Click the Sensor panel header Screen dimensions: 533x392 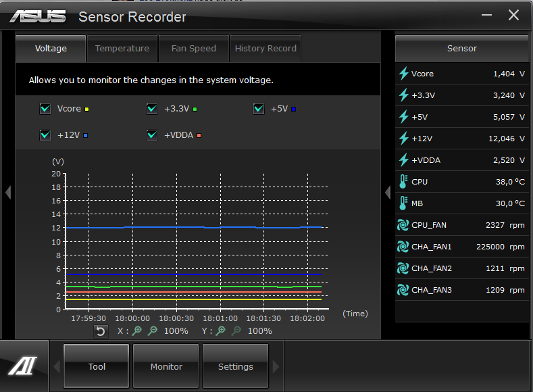point(461,49)
